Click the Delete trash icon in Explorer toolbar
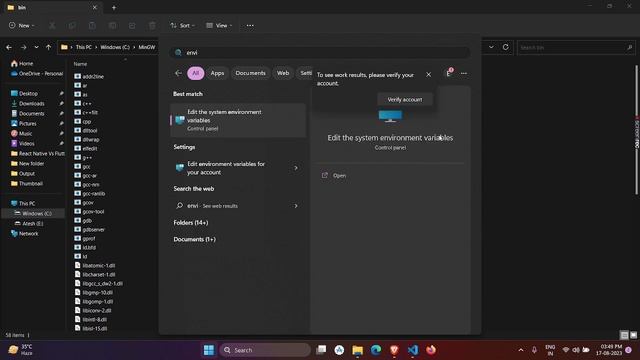640x360 pixels. pyautogui.click(x=152, y=26)
